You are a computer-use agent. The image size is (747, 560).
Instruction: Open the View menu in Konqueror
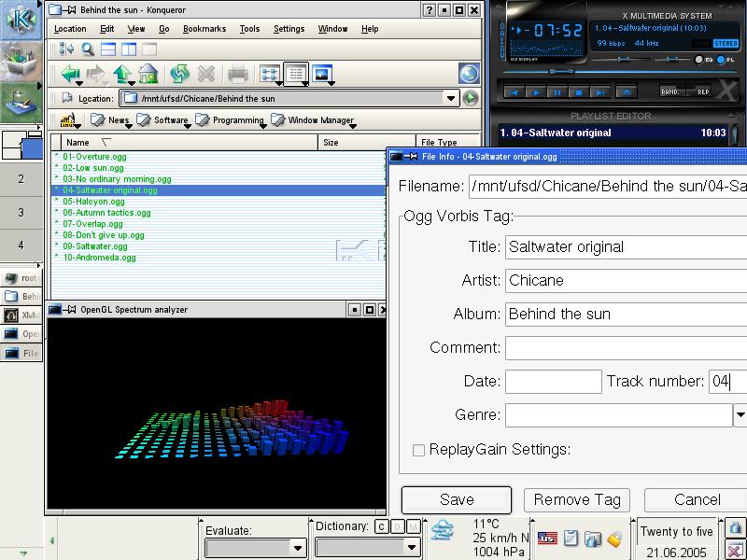[x=135, y=29]
